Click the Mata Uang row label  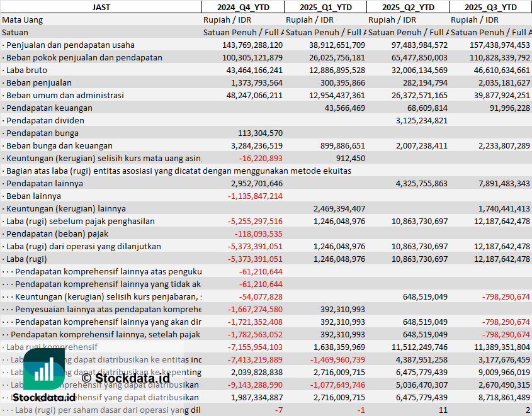(x=23, y=20)
